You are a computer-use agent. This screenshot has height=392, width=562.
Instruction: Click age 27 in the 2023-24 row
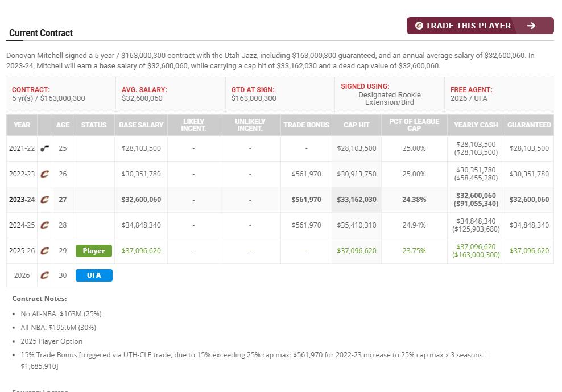pyautogui.click(x=63, y=199)
